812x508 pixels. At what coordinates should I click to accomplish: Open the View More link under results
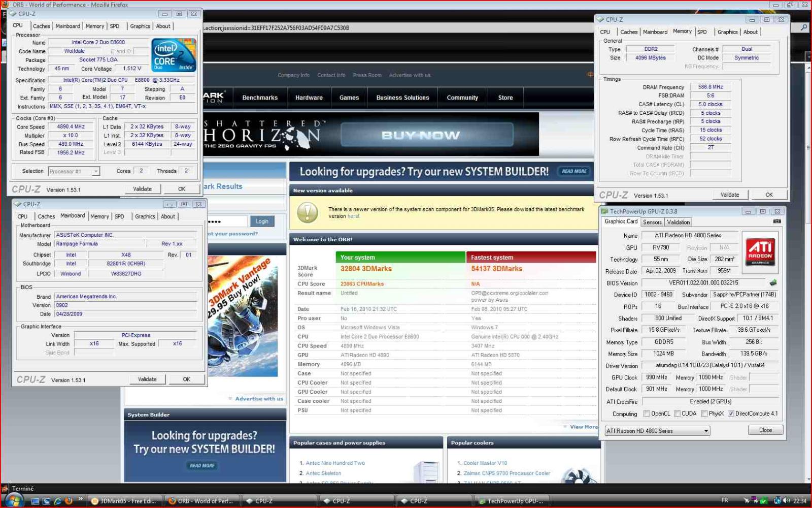tap(584, 427)
